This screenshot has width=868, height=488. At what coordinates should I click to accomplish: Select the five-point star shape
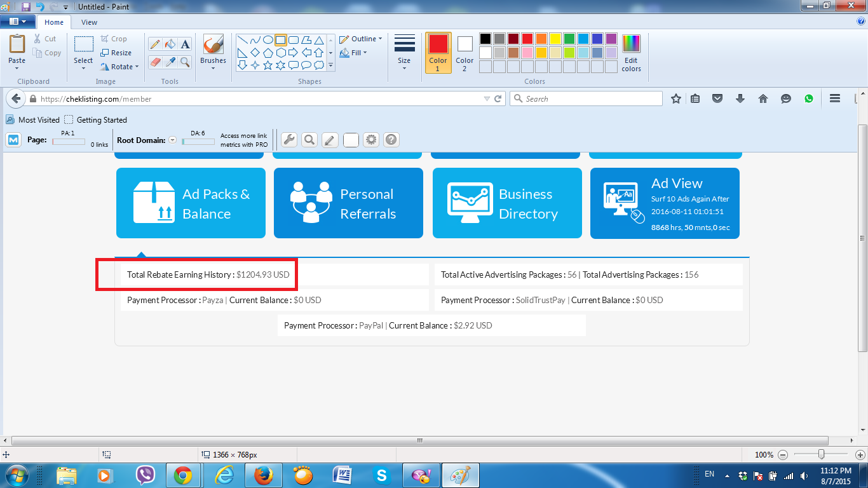pyautogui.click(x=268, y=65)
